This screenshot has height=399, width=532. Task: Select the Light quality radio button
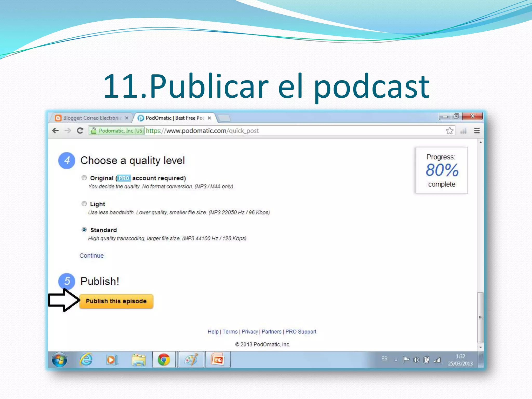click(84, 204)
